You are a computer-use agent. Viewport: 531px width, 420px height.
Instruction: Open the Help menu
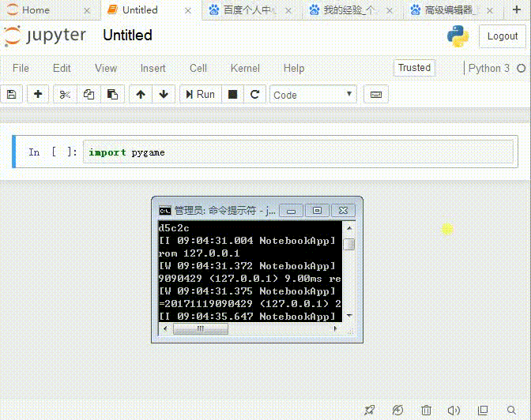click(294, 68)
